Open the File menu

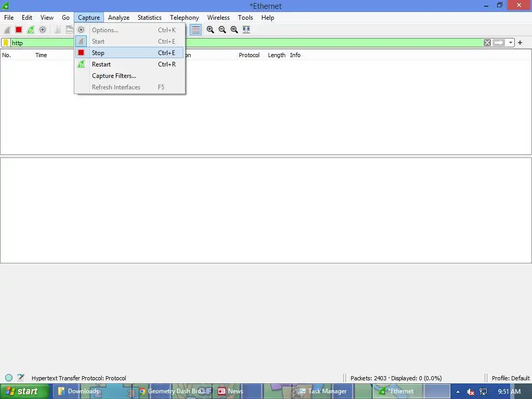coord(9,18)
